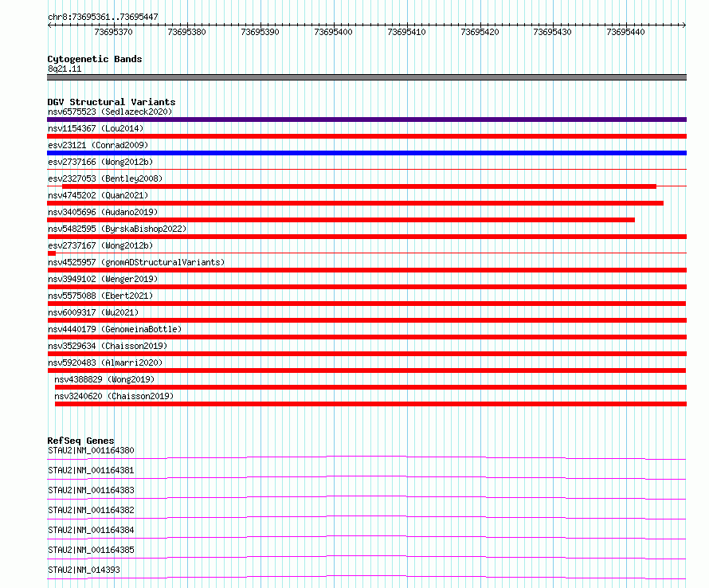The width and height of the screenshot is (709, 588).
Task: Open variant nsv4388829 (Wong2019) label
Action: (104, 379)
